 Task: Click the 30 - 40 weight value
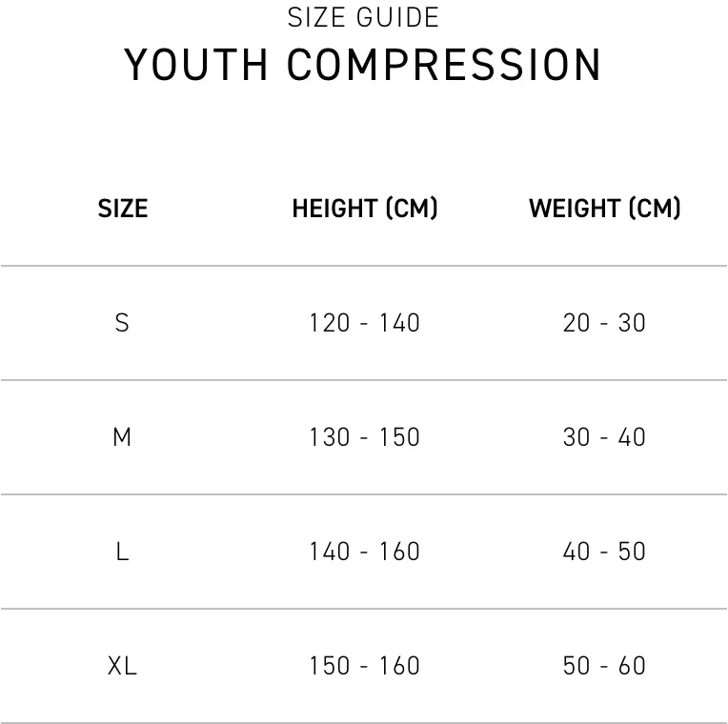tap(604, 437)
